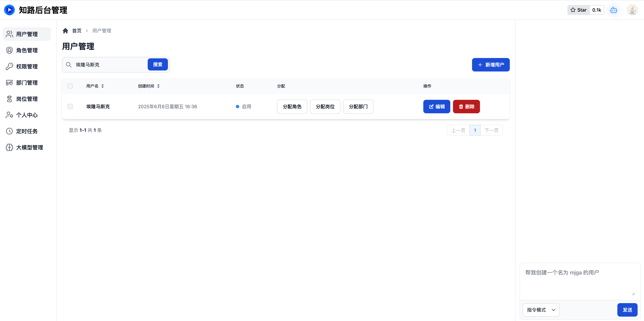Open 大模型管理 management page
Viewport: 644px width, 321px height.
(x=27, y=147)
